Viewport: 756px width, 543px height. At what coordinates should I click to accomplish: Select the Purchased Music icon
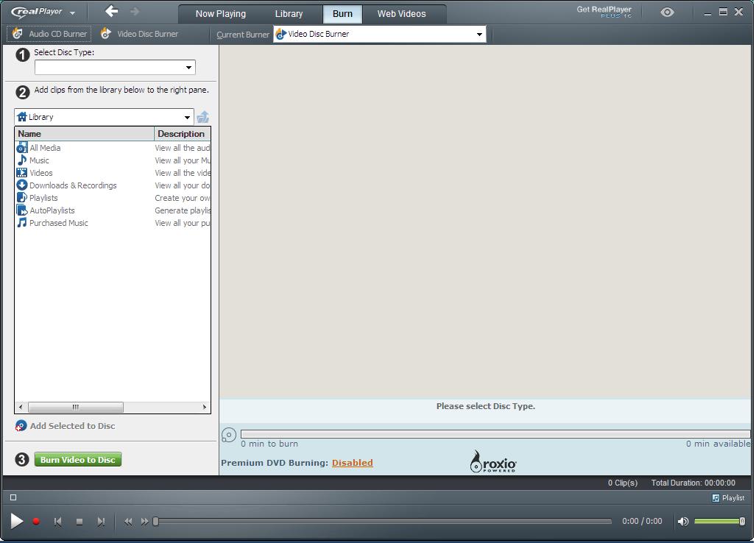[22, 223]
